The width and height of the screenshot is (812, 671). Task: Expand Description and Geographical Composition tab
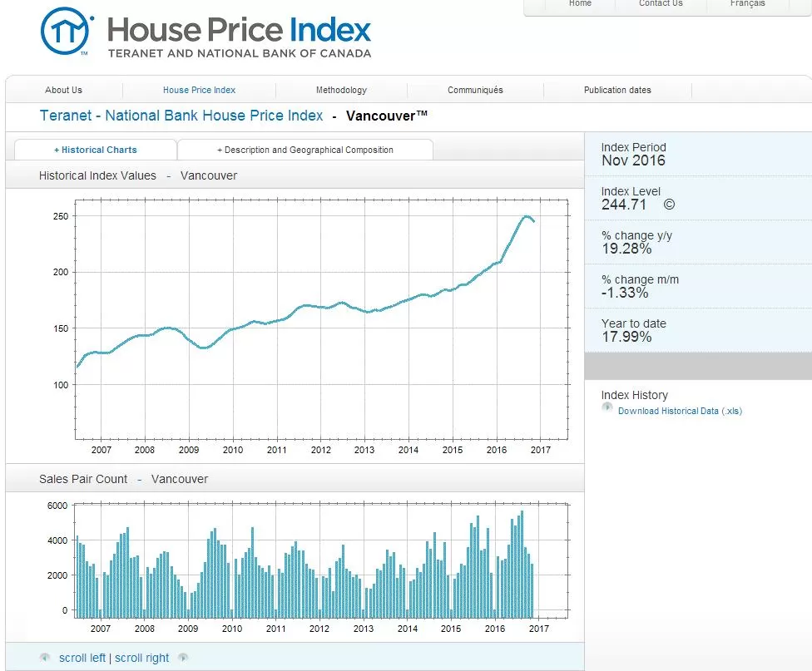coord(305,150)
